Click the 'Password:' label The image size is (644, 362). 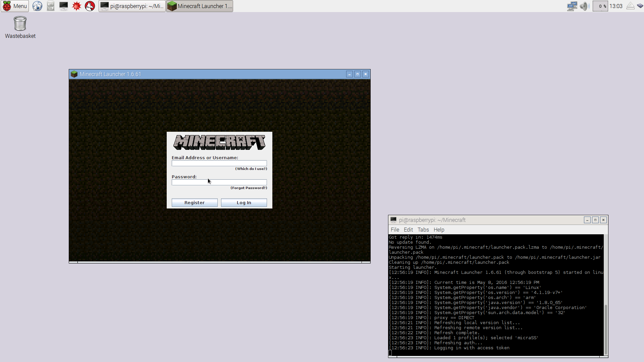tap(184, 177)
